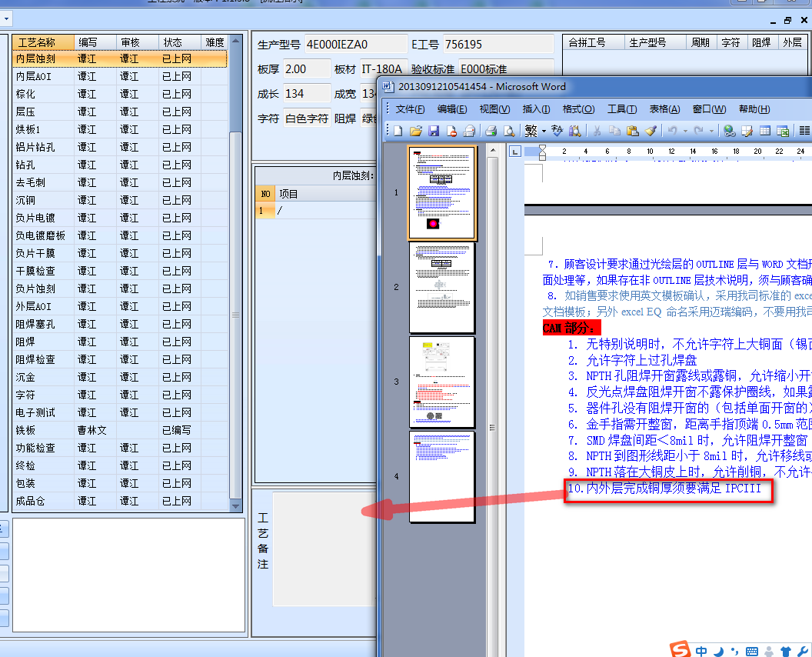Open the 窗口(W) menu in Word
The image size is (812, 657).
[709, 109]
